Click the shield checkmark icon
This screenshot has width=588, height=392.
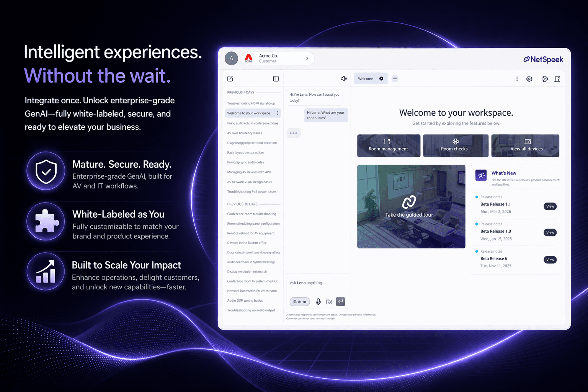pyautogui.click(x=46, y=171)
